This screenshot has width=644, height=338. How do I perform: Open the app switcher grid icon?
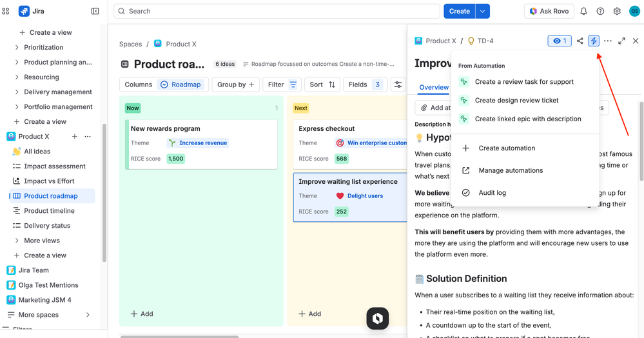(6, 11)
